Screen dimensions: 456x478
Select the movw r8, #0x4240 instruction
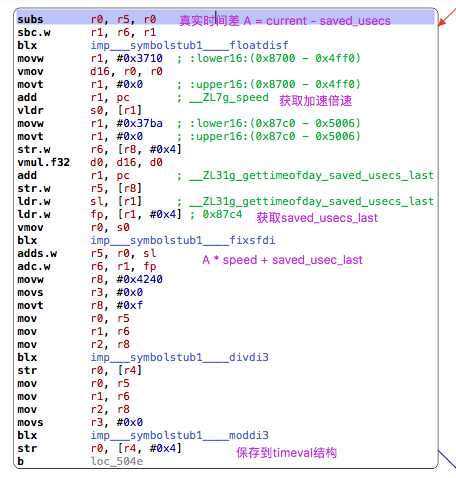pyautogui.click(x=90, y=279)
